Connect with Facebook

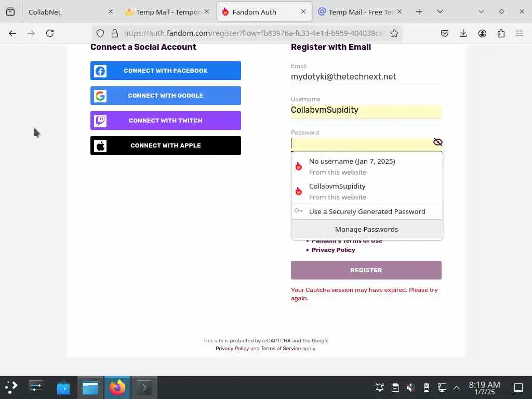click(166, 71)
